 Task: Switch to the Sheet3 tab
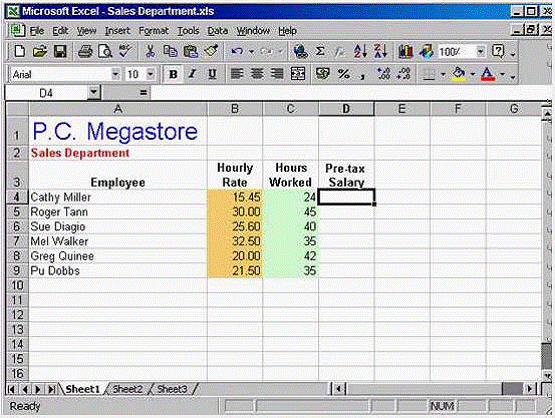tap(172, 389)
